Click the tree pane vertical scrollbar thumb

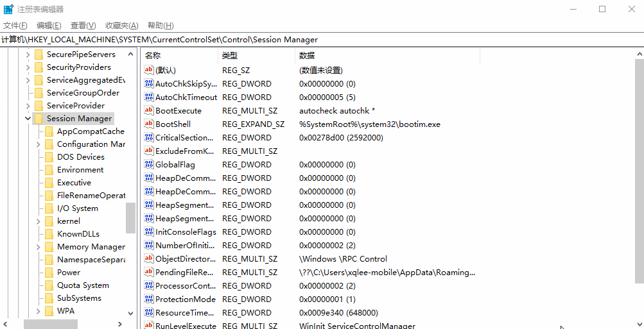point(130,218)
